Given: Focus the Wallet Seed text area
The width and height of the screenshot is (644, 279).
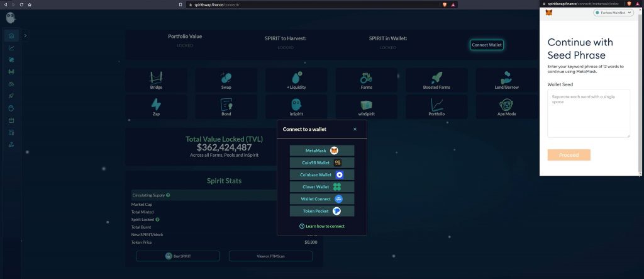Looking at the screenshot, I should (x=589, y=113).
